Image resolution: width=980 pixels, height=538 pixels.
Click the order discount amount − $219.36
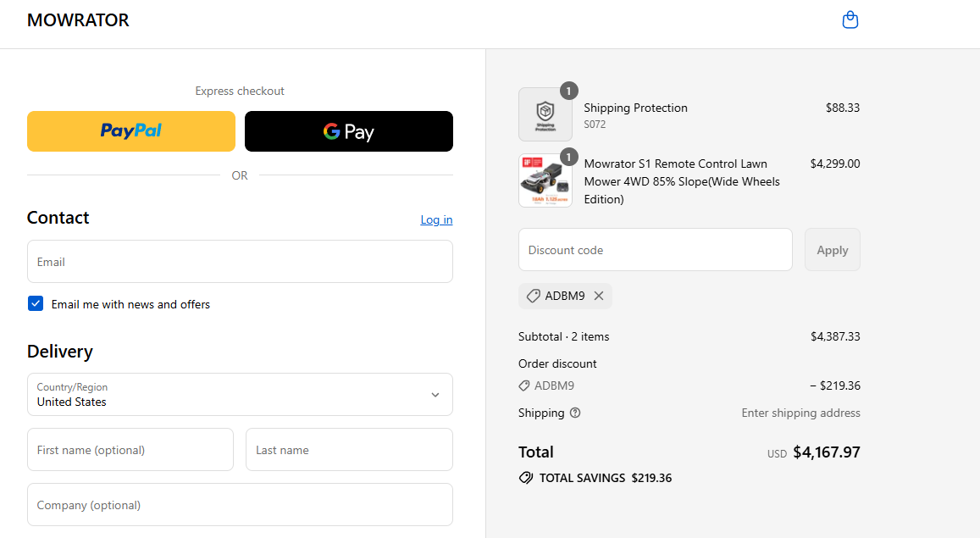tap(835, 385)
